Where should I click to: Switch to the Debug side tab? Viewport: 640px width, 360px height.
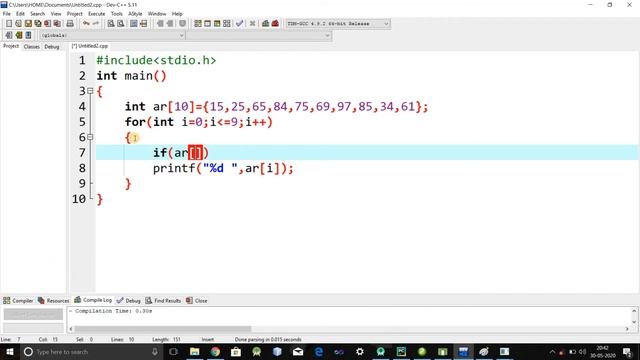tap(52, 47)
